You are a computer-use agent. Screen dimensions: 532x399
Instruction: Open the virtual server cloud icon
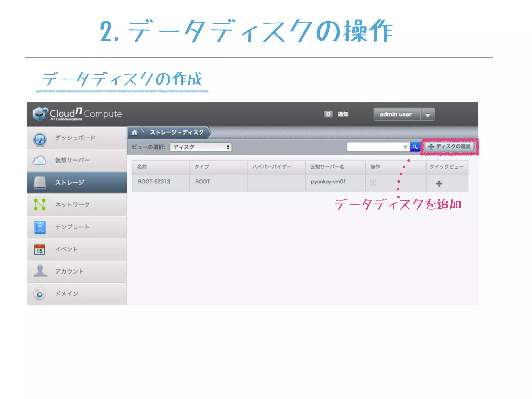pyautogui.click(x=39, y=160)
